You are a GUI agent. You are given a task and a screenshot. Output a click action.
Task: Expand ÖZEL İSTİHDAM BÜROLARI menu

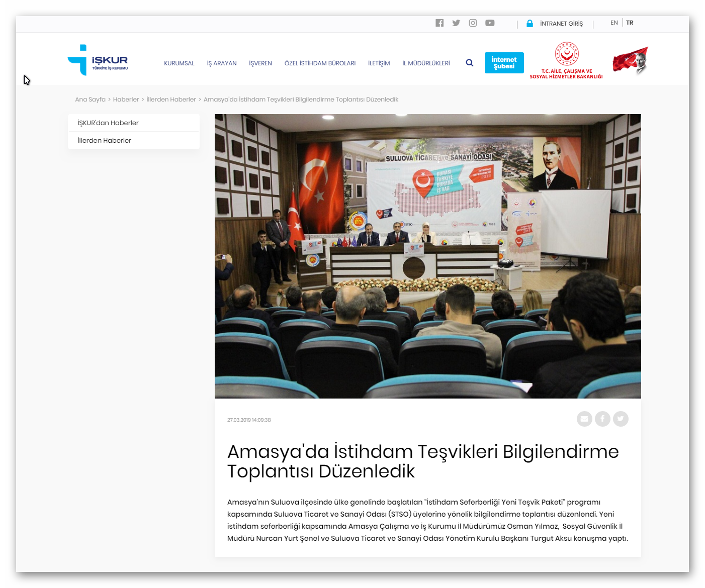click(320, 63)
